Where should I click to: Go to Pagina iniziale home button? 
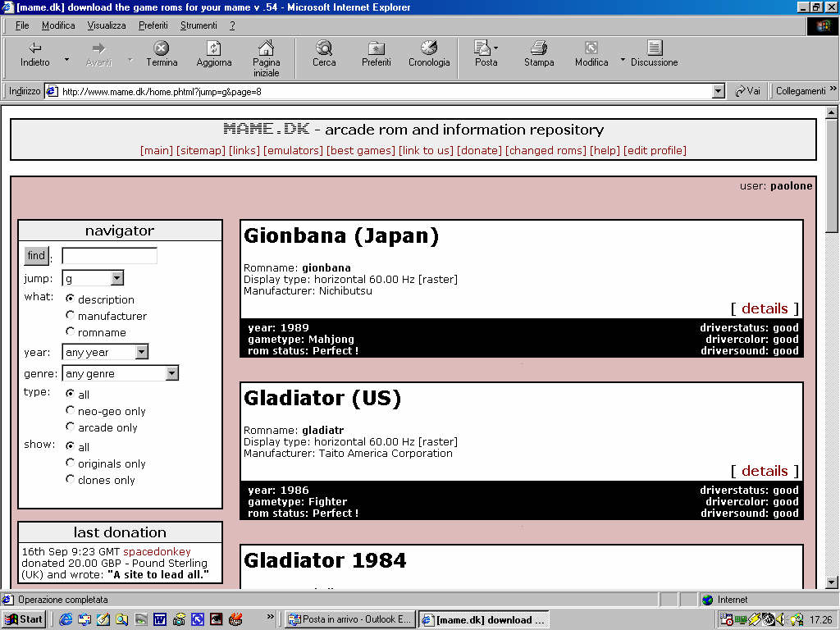tap(267, 58)
